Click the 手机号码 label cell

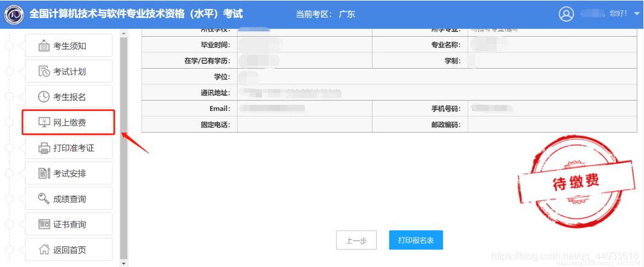420,108
